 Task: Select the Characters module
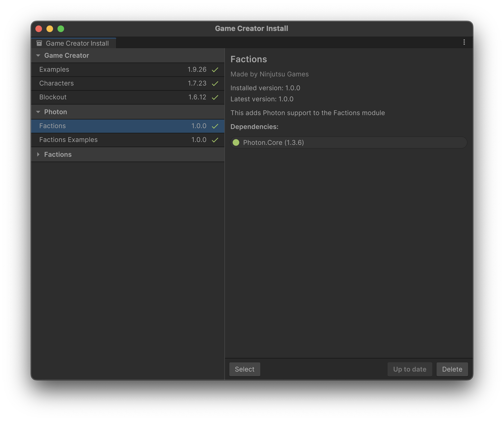pyautogui.click(x=56, y=84)
